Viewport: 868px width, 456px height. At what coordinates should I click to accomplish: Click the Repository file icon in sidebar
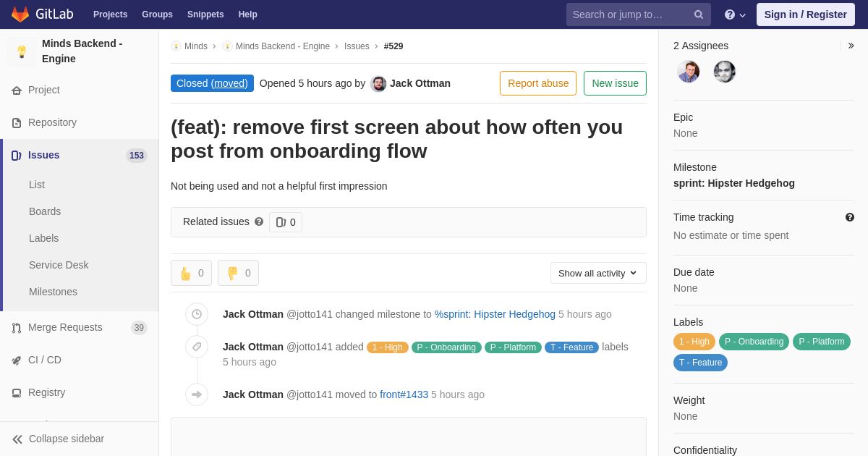pos(17,123)
